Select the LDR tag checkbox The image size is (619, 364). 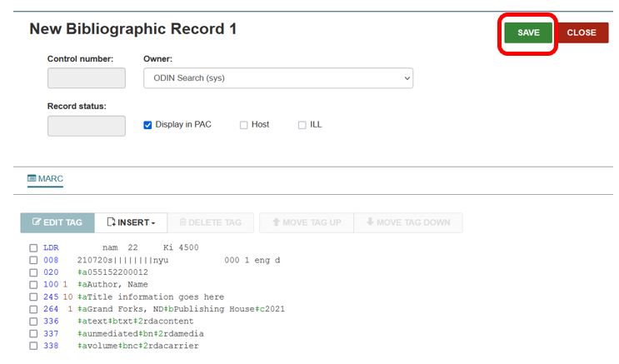(33, 248)
